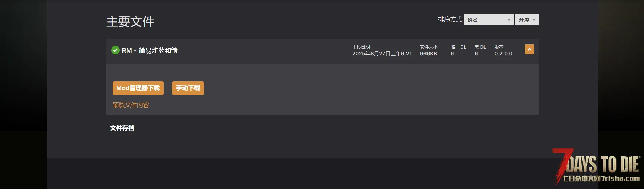
Task: Open the 姓名 sort-by dropdown
Action: (489, 20)
